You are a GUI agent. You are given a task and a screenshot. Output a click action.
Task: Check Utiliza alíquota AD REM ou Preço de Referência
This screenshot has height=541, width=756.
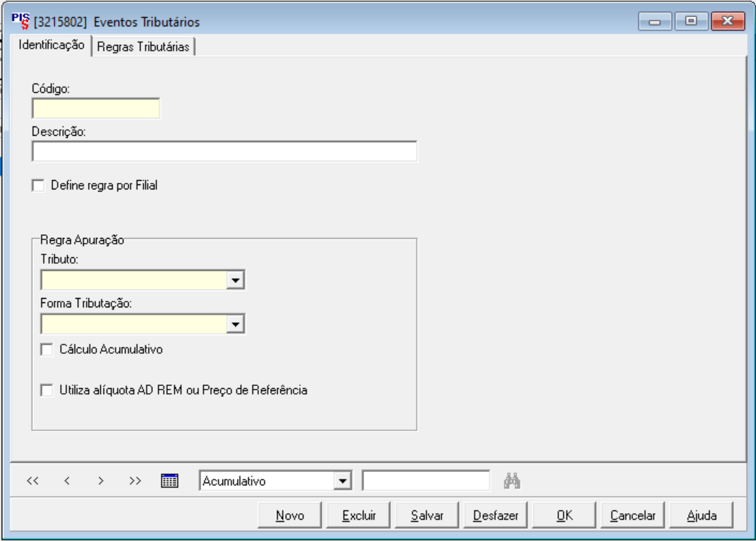pos(46,390)
